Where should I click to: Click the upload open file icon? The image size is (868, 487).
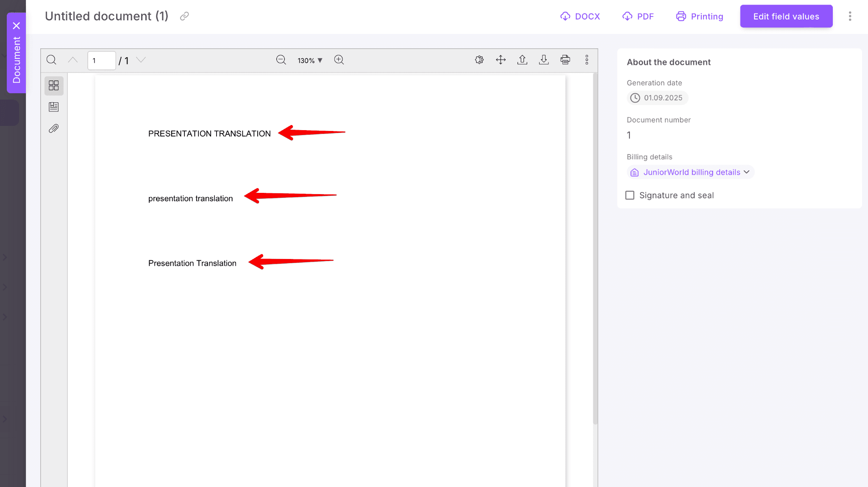(x=522, y=60)
